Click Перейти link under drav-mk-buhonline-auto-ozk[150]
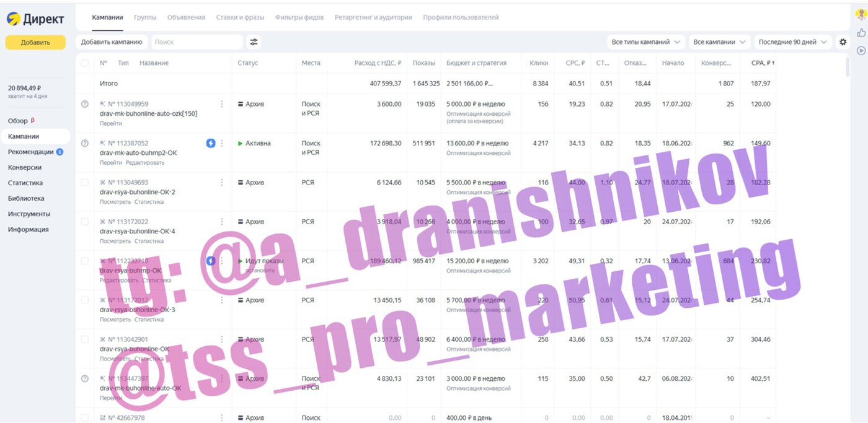The image size is (868, 423). [111, 123]
